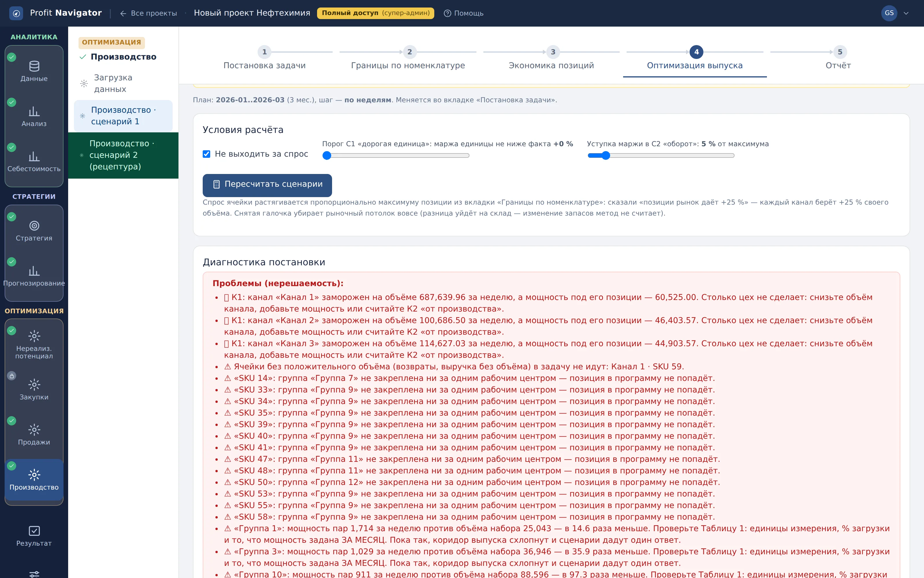
Task: Go back to Все проекты
Action: 148,13
